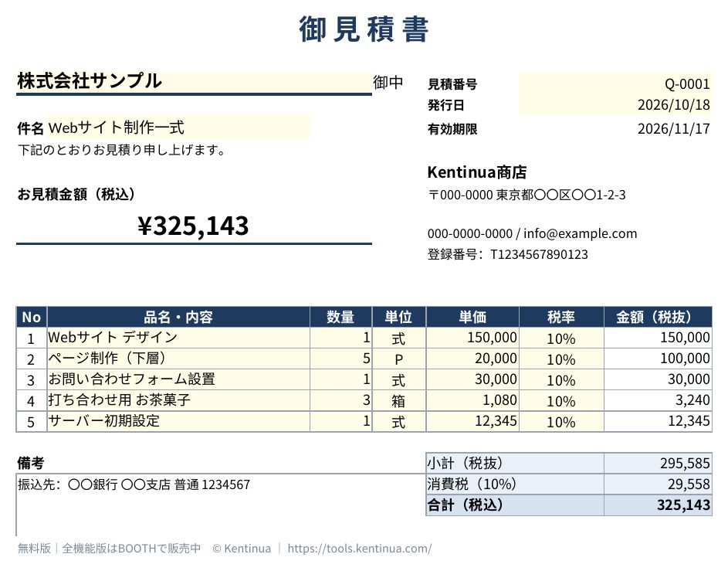Viewport: 728px width, 571px height.
Task: Click unit price 20,000 cell
Action: (x=472, y=359)
